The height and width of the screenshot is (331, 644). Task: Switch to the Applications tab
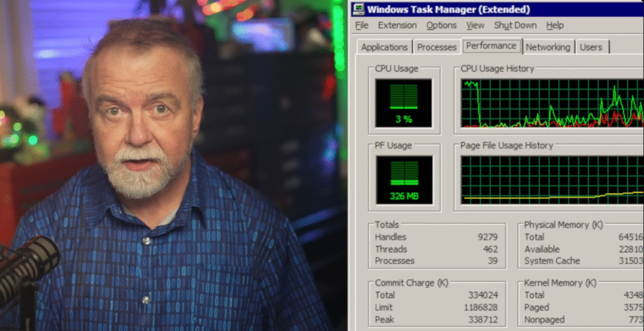tap(384, 47)
